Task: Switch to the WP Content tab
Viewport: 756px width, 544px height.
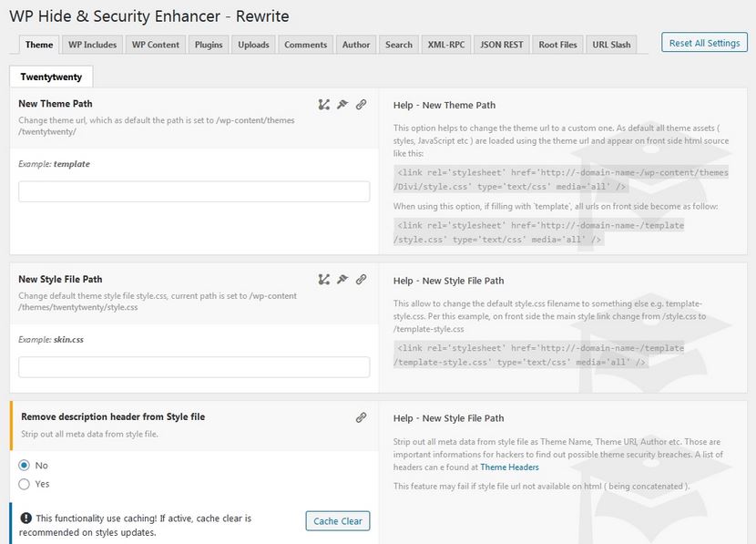Action: 156,45
